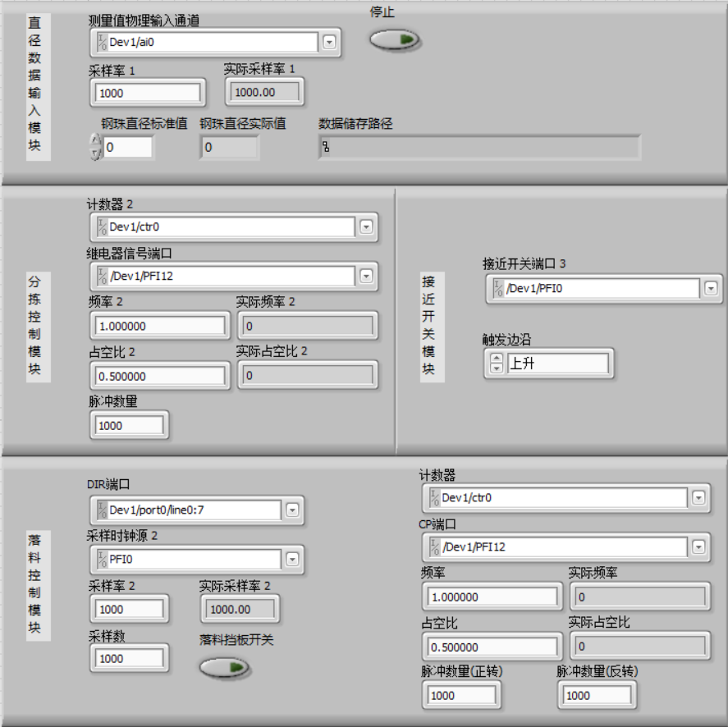
Task: Click the 实际频率 2 indicator field
Action: tap(307, 326)
